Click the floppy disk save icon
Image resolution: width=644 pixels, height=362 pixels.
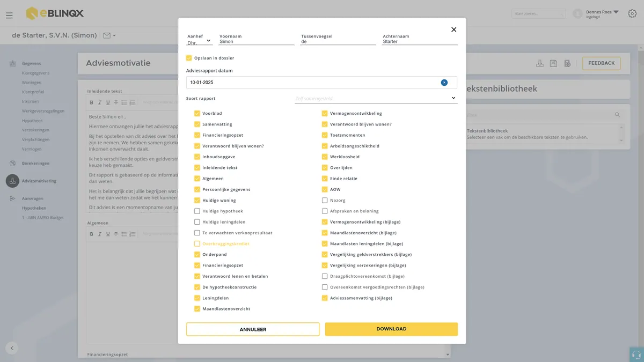click(553, 63)
